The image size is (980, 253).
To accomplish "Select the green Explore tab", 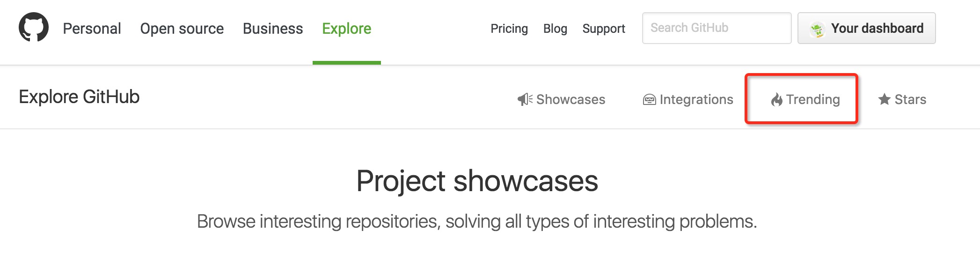I will click(347, 29).
